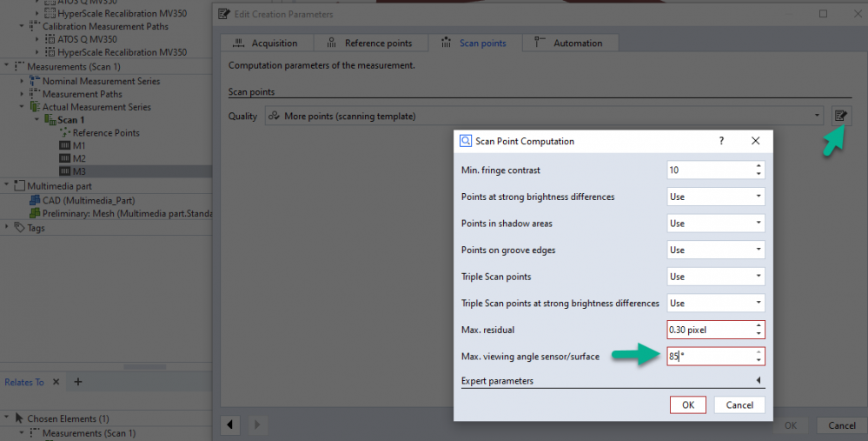Open the Points in shadow areas dropdown
Screen dimensions: 868x441
pyautogui.click(x=715, y=224)
